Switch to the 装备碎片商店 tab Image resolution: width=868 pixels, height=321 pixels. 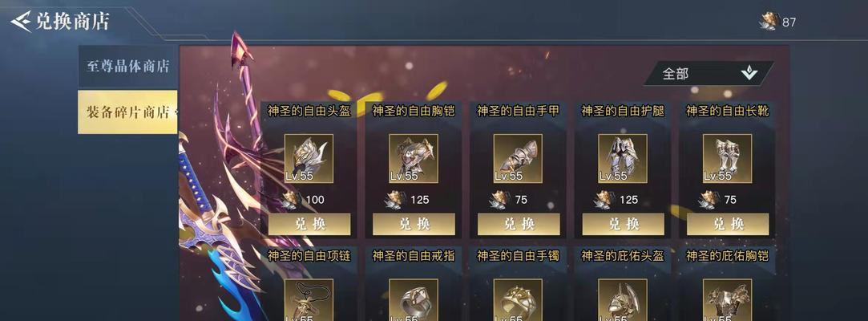pyautogui.click(x=128, y=112)
